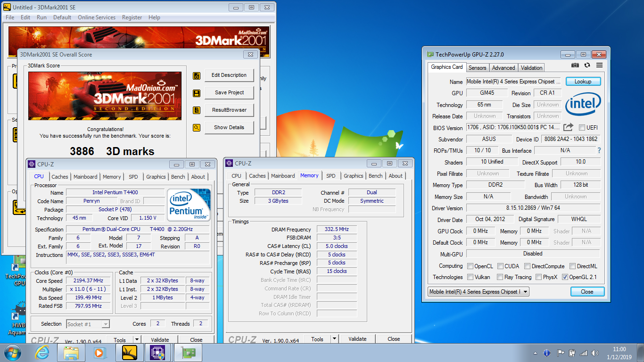Viewport: 644px width, 362px height.
Task: Toggle the UEFI checkbox
Action: click(582, 127)
